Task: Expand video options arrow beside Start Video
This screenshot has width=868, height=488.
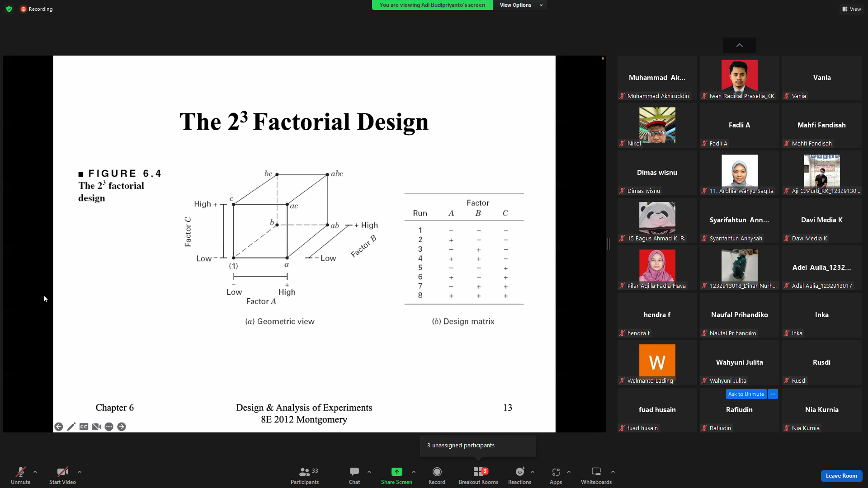Action: click(x=80, y=472)
